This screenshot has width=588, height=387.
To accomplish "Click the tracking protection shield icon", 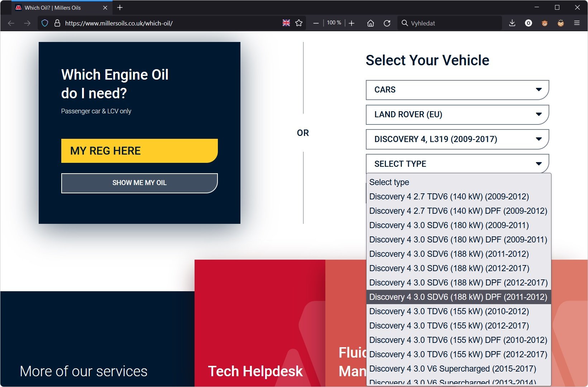I will (45, 23).
